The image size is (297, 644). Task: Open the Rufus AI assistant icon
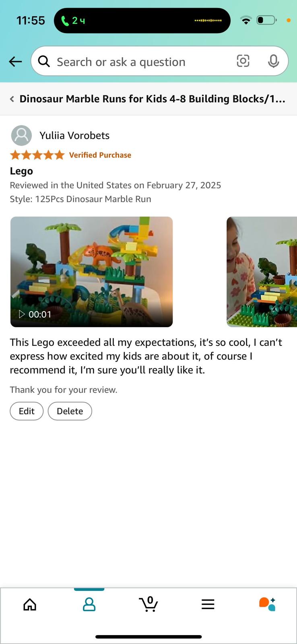(x=267, y=604)
